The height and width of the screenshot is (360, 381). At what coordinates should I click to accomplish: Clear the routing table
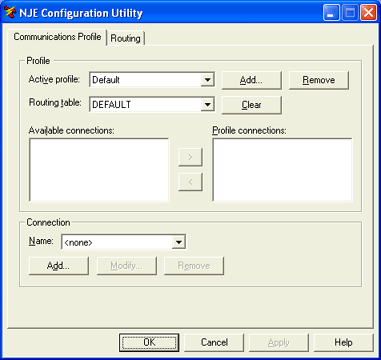pyautogui.click(x=252, y=105)
